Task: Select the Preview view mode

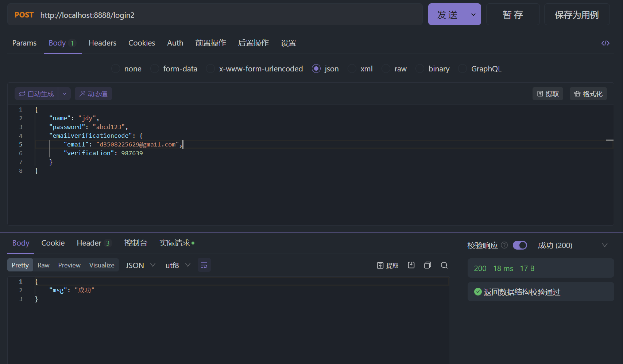Action: [x=69, y=265]
